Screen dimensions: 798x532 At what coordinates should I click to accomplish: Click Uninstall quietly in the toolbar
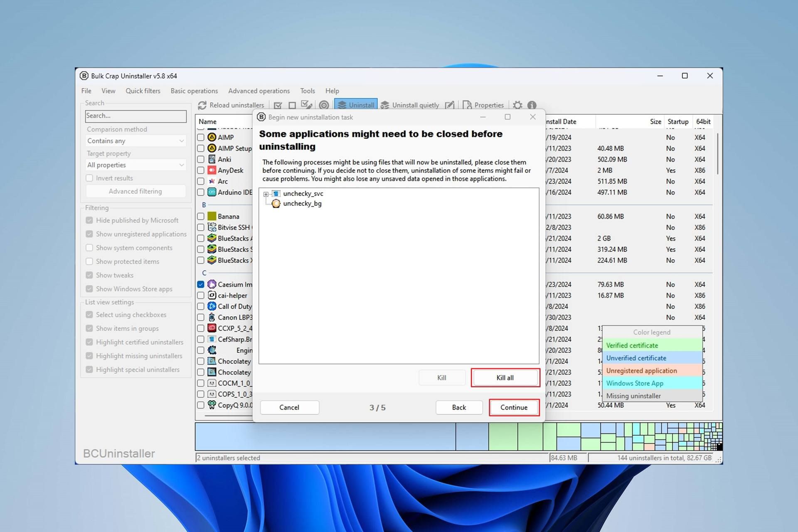click(x=410, y=105)
